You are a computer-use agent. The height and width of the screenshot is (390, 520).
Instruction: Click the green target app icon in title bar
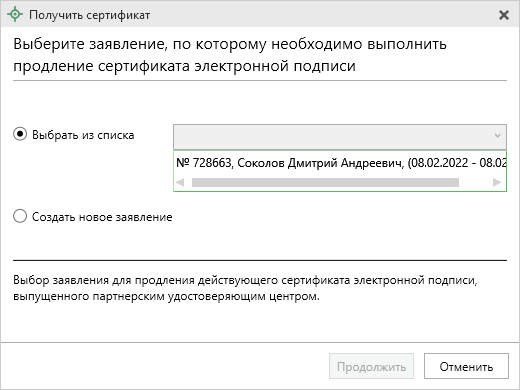[15, 15]
